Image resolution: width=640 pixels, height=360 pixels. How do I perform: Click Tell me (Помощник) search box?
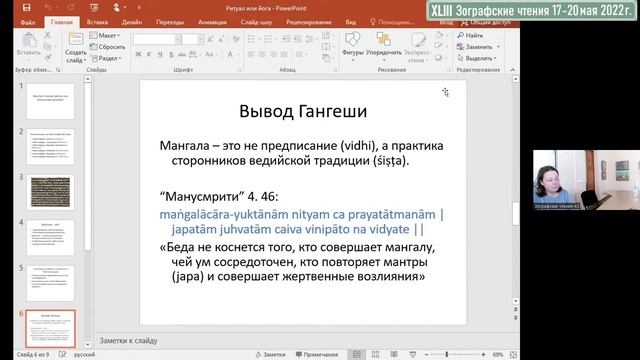tap(392, 22)
